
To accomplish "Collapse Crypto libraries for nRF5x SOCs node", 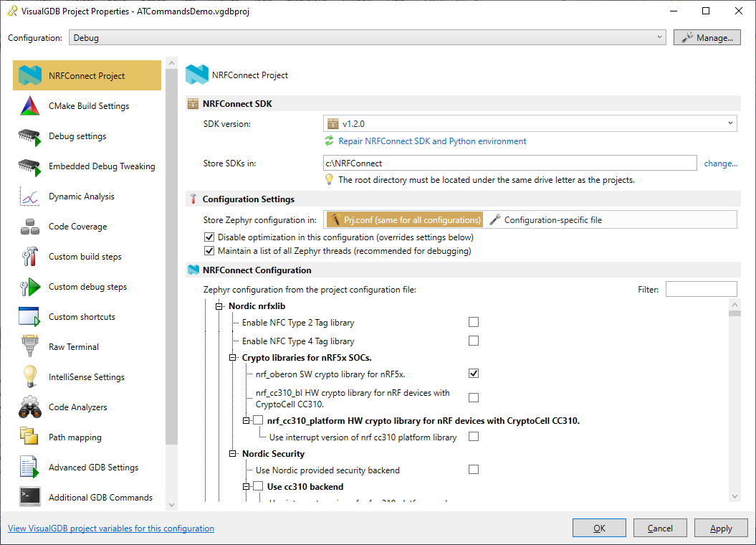I will (x=232, y=358).
